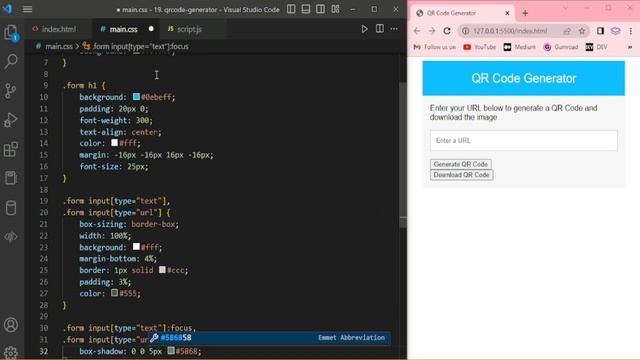Image resolution: width=640 pixels, height=360 pixels.
Task: Open the clipboard-shaped activity bar icon
Action: coord(11,178)
